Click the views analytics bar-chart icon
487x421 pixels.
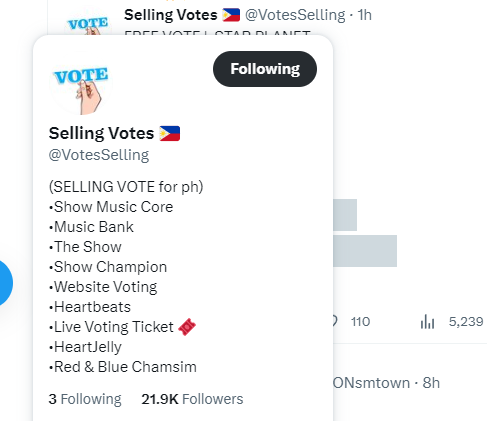427,322
